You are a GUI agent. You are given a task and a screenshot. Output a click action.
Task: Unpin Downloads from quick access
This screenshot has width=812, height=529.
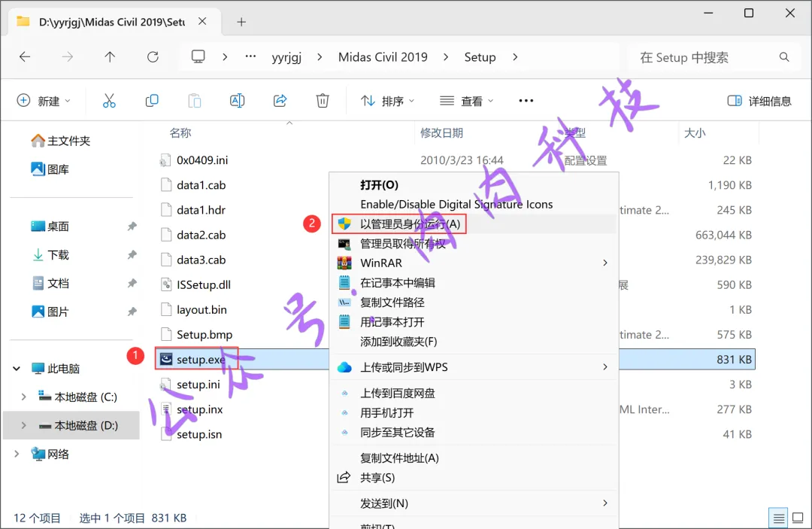click(132, 255)
